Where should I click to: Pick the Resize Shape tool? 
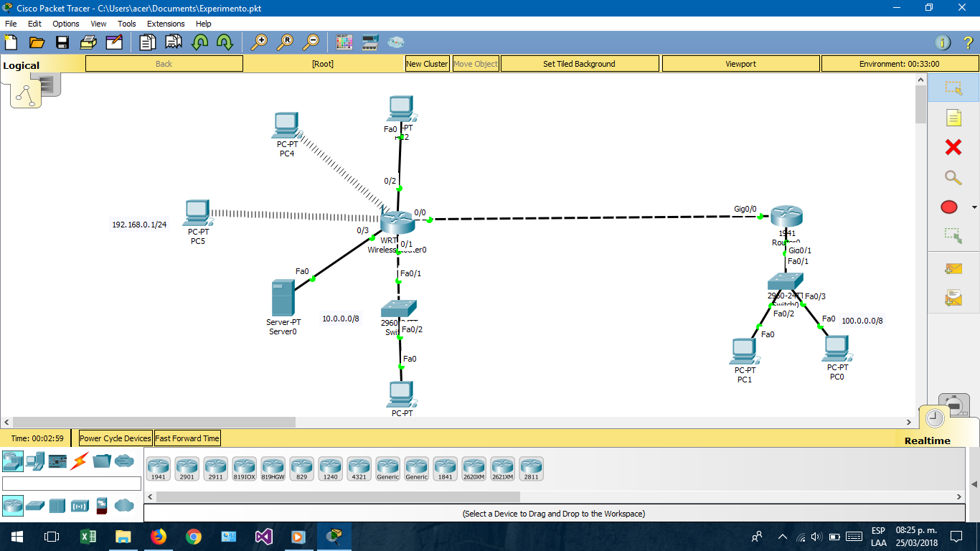click(953, 235)
